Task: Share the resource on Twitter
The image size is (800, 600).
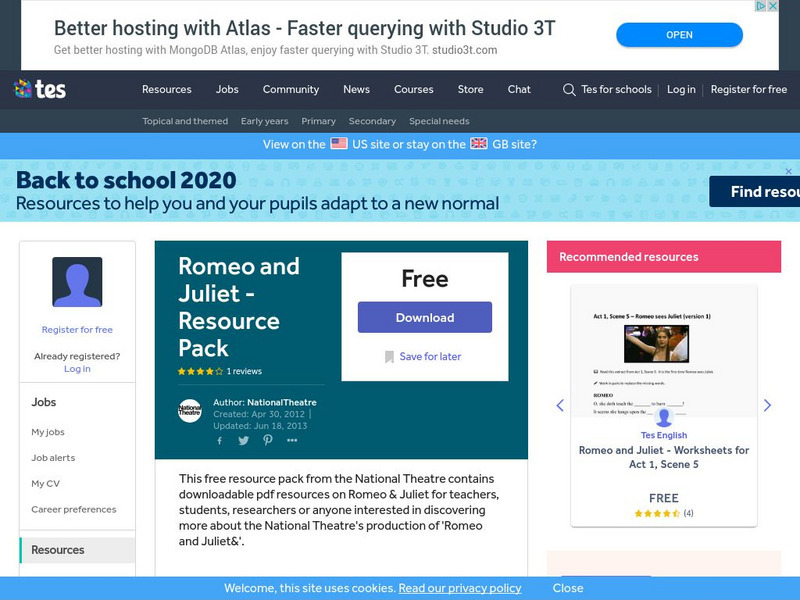Action: (241, 438)
